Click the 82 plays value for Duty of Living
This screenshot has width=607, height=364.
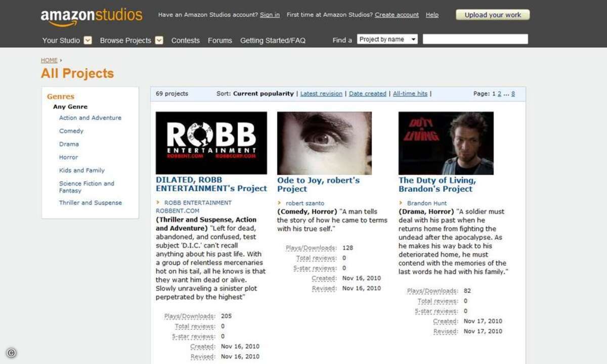[x=467, y=291]
